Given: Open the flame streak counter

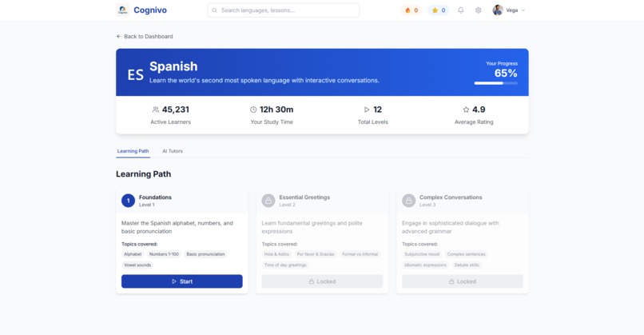Looking at the screenshot, I should click(x=411, y=10).
